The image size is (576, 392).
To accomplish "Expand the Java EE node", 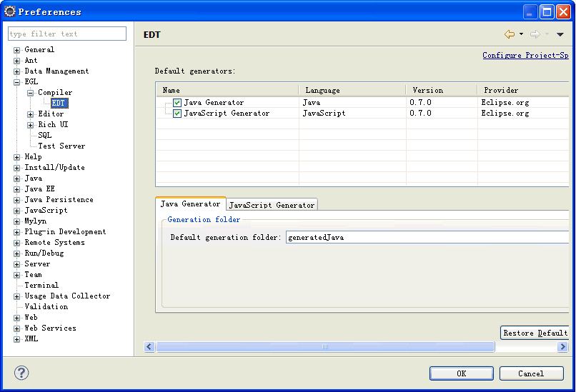I will pyautogui.click(x=16, y=189).
